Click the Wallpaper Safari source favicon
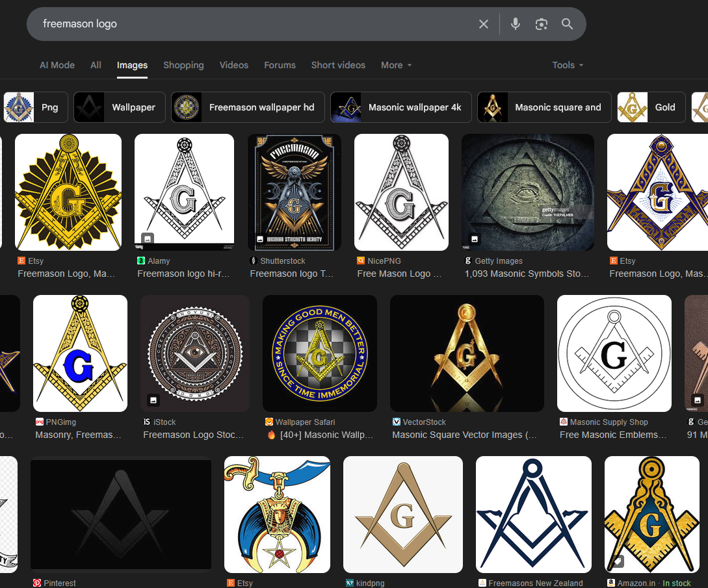 point(269,422)
